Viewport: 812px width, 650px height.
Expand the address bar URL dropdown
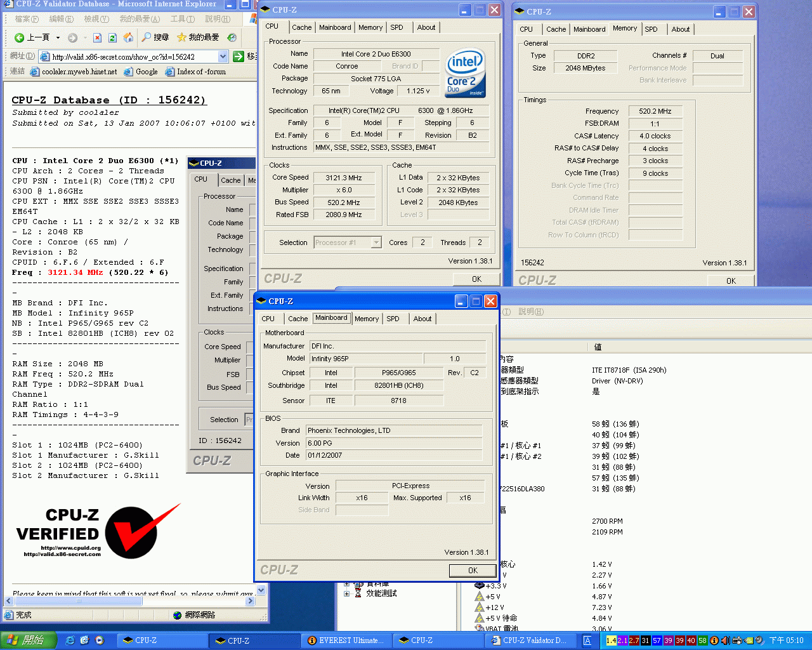pos(223,56)
